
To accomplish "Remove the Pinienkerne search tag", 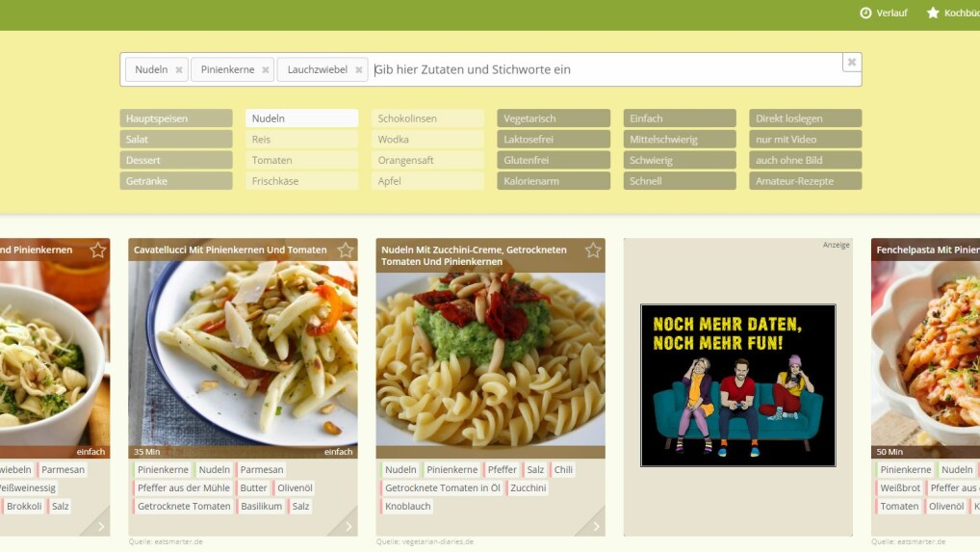I will pyautogui.click(x=266, y=70).
